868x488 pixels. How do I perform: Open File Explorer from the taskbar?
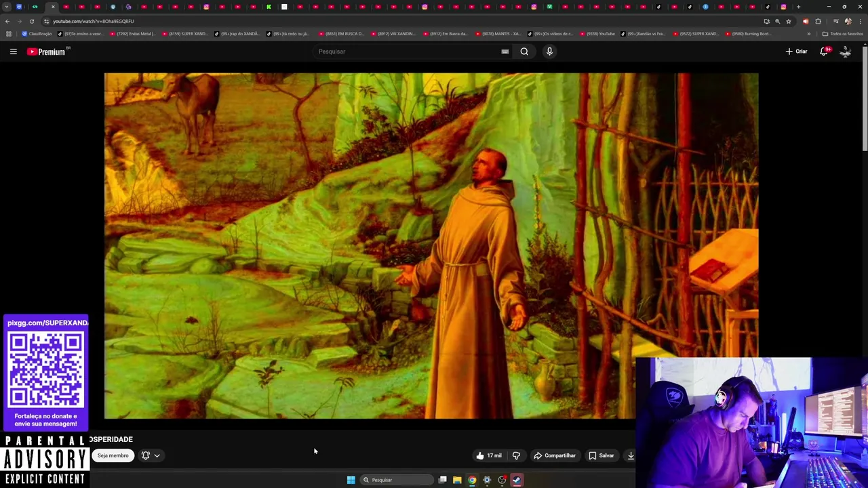pos(457,480)
